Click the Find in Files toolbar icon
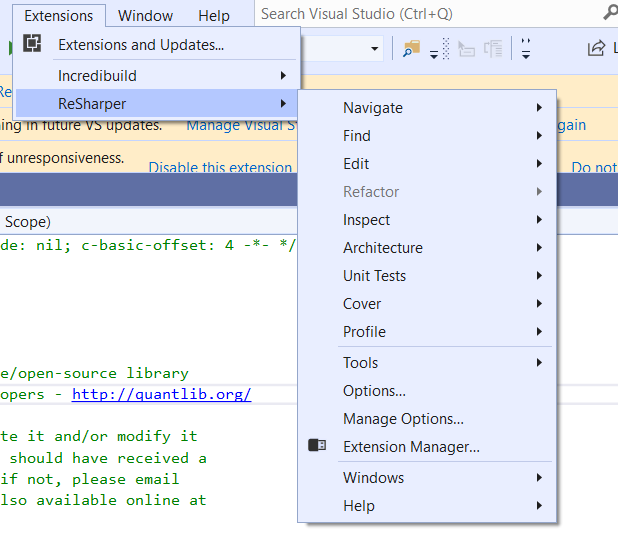This screenshot has height=545, width=618. coord(411,48)
